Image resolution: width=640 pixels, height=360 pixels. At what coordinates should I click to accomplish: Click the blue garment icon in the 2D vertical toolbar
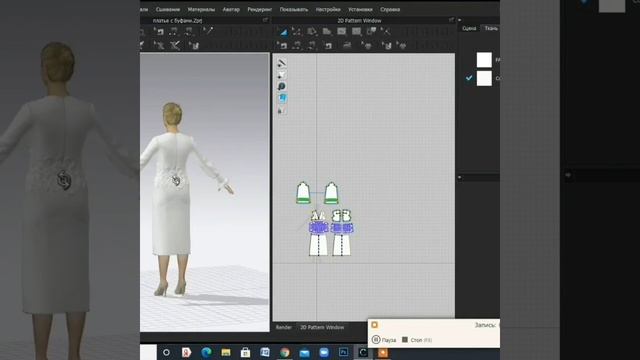click(x=282, y=98)
